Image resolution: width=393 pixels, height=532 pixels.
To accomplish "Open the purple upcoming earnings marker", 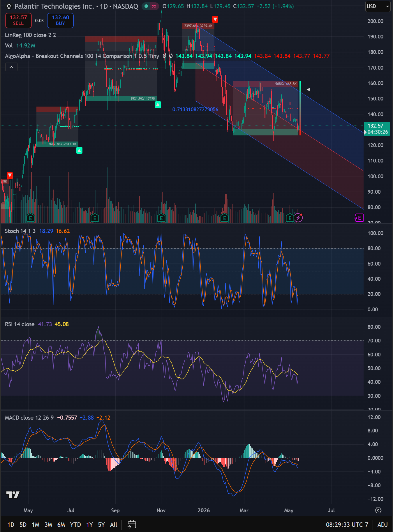I will tap(359, 218).
